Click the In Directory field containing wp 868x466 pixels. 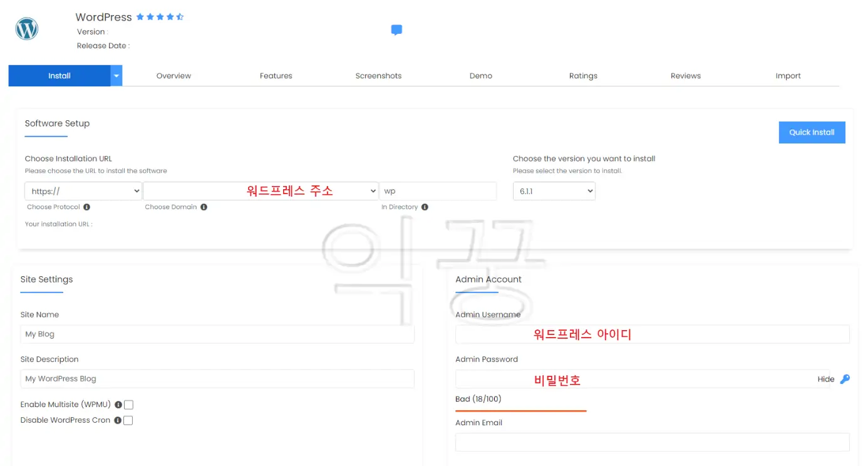point(438,191)
